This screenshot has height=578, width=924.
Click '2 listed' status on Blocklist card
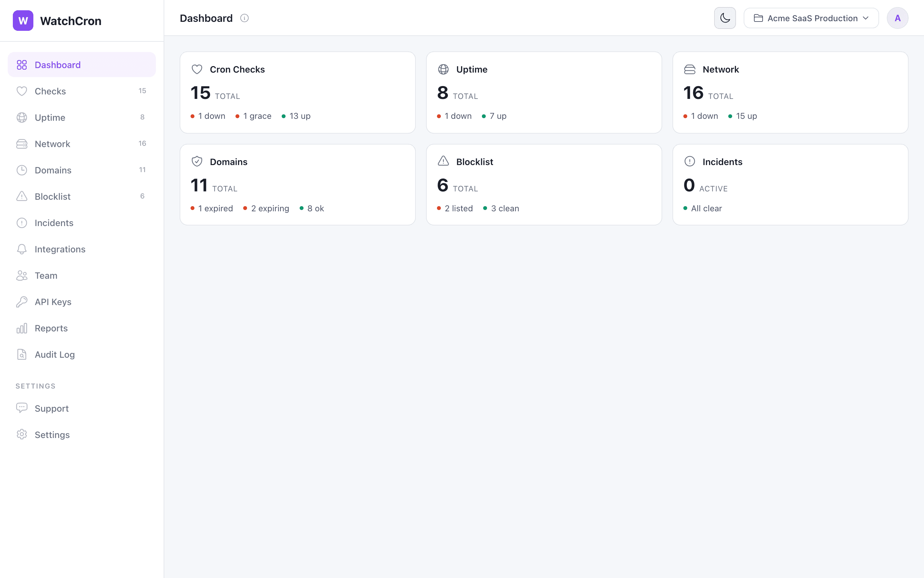click(455, 209)
